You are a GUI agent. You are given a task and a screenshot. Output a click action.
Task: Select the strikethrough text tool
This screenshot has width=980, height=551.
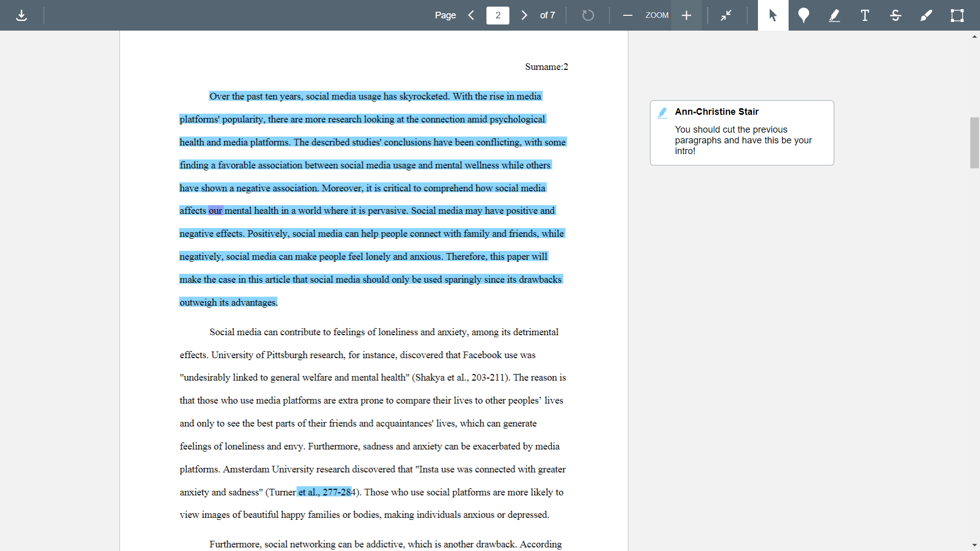[x=895, y=15]
